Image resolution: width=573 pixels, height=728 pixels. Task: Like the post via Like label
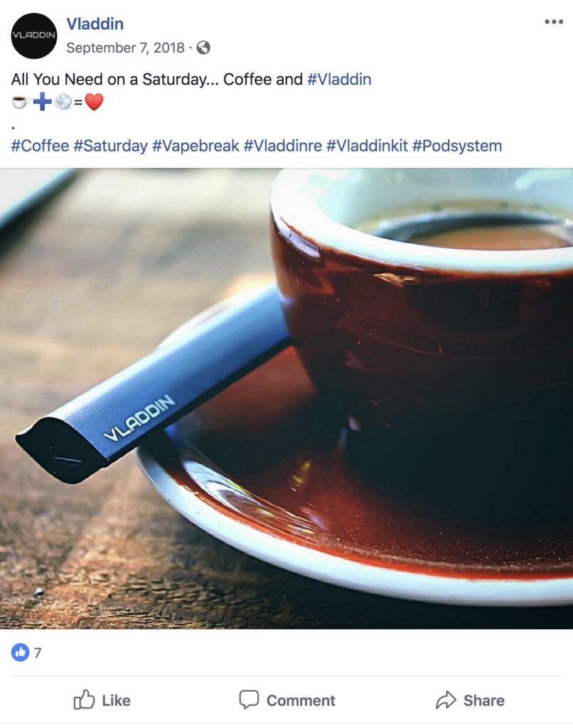(116, 700)
